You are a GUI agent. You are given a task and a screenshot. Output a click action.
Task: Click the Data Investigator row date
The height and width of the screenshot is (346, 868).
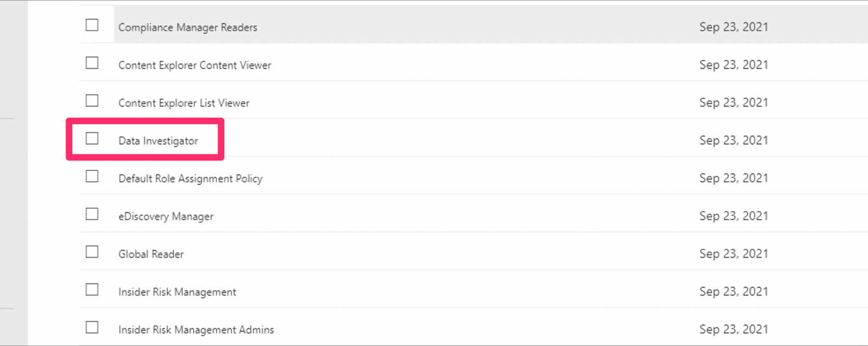[x=733, y=140]
